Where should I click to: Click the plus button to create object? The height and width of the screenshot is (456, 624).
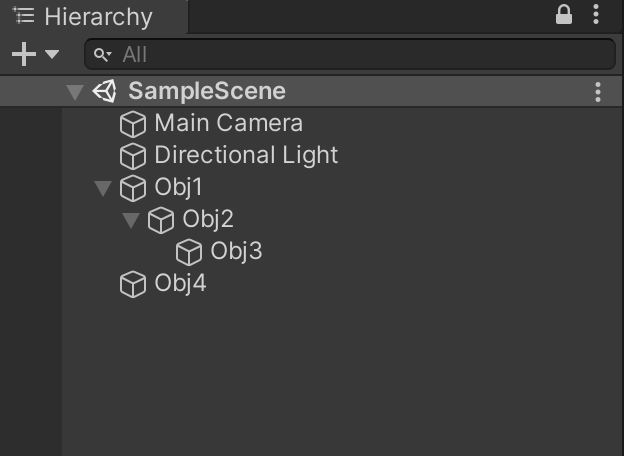tap(24, 54)
